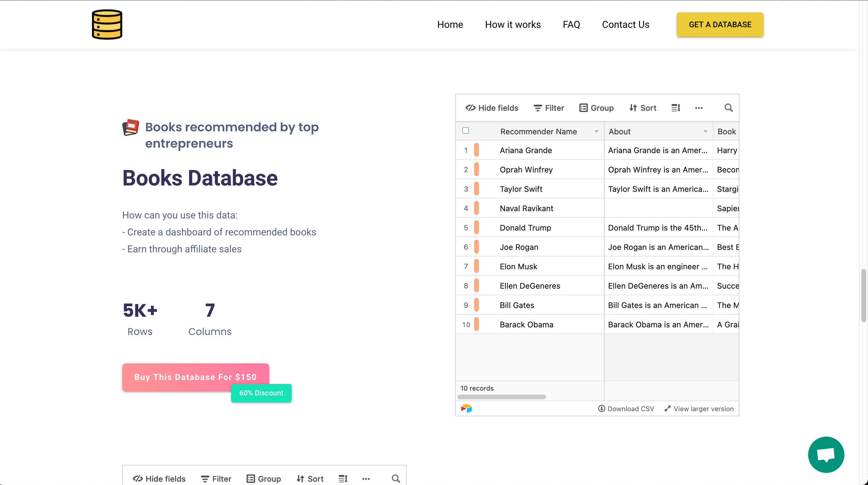Open the Filter option in top table
Image resolution: width=868 pixels, height=485 pixels.
click(549, 108)
